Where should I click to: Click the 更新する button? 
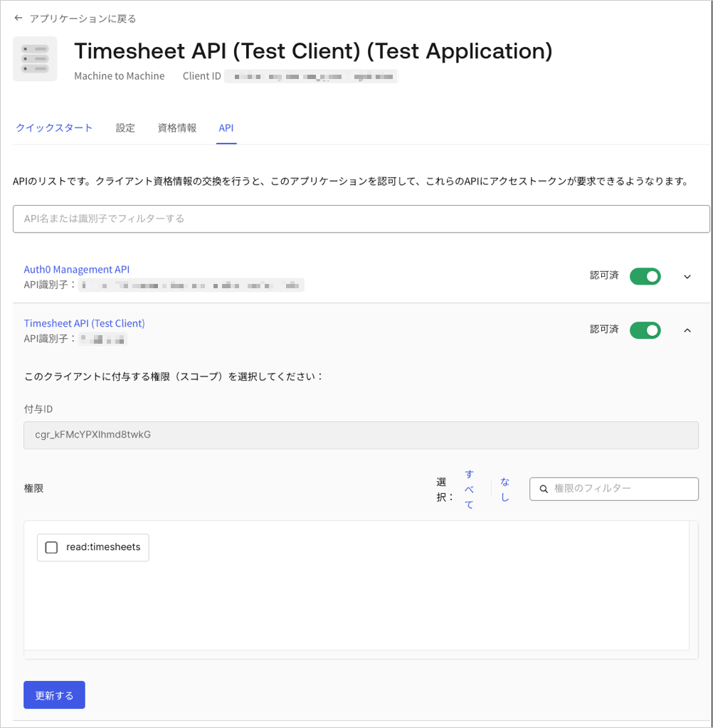point(54,695)
